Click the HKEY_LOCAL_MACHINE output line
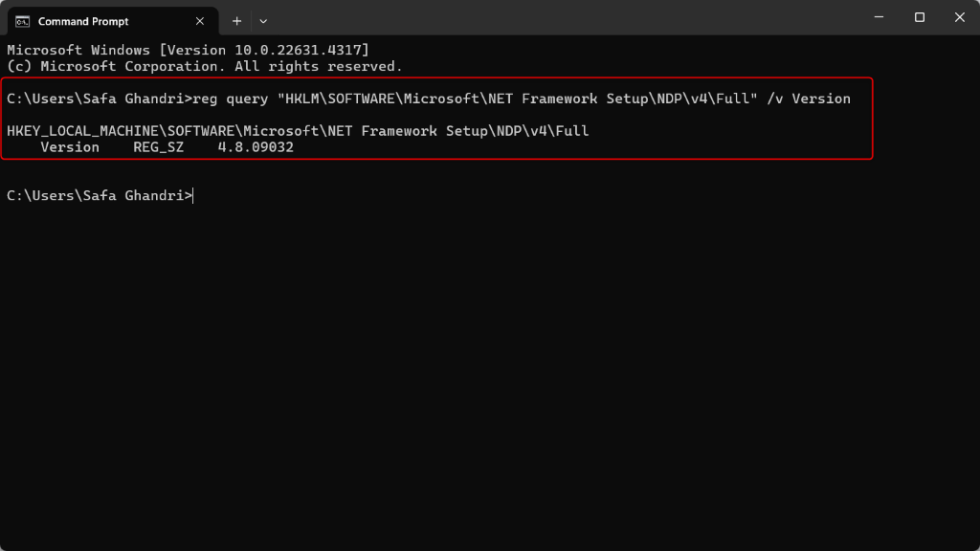The width and height of the screenshot is (980, 551). pyautogui.click(x=298, y=131)
